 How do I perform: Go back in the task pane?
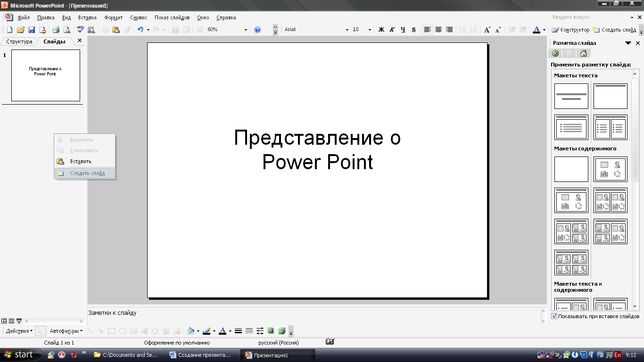click(x=556, y=53)
